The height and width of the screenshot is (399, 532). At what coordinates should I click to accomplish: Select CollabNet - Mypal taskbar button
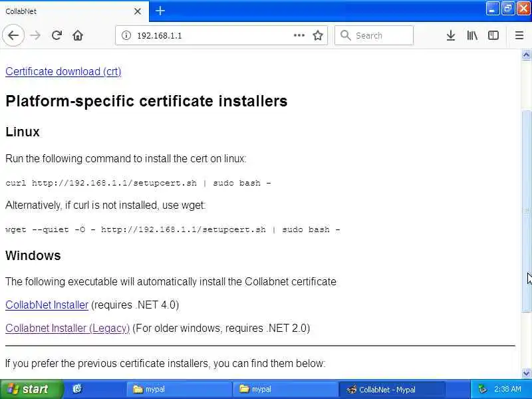click(x=392, y=389)
